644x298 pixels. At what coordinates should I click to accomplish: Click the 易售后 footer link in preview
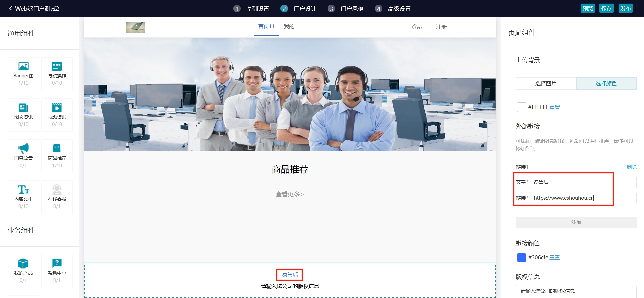point(289,275)
